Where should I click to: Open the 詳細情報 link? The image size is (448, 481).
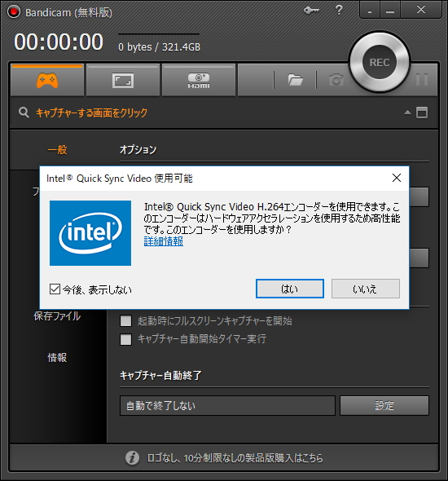pyautogui.click(x=164, y=241)
